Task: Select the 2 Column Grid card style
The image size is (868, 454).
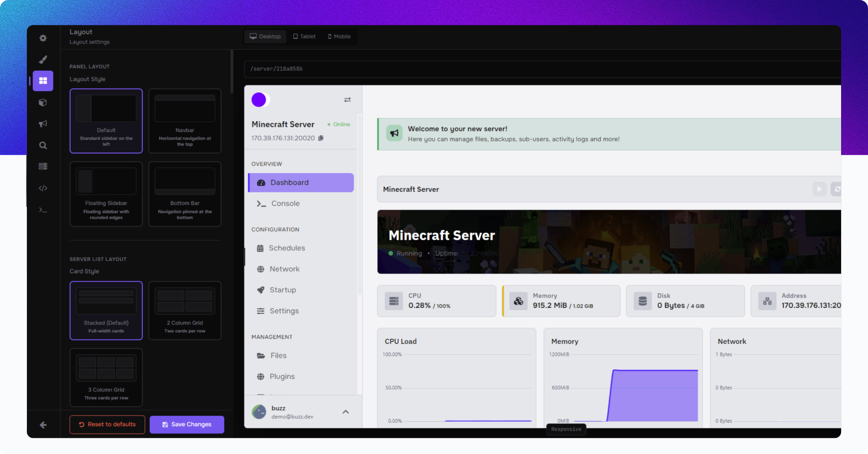Action: [185, 310]
